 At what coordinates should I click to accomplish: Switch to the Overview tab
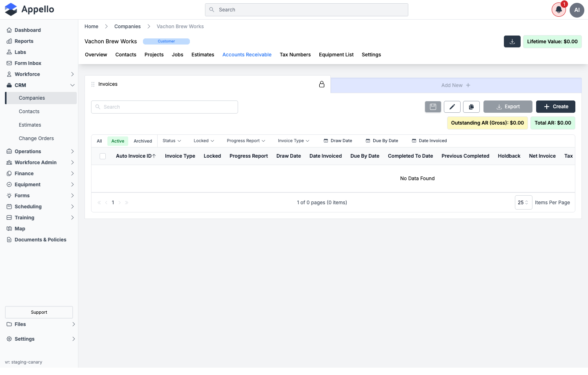pos(96,55)
